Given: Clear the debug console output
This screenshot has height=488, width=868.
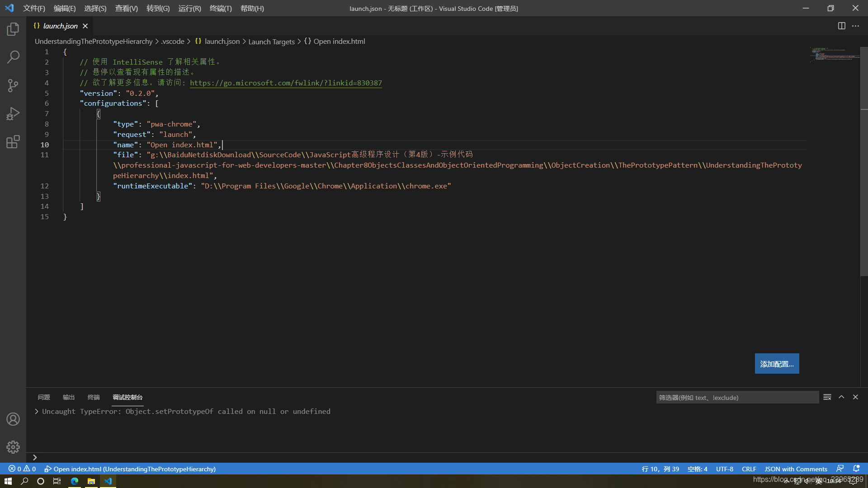Looking at the screenshot, I should [827, 397].
